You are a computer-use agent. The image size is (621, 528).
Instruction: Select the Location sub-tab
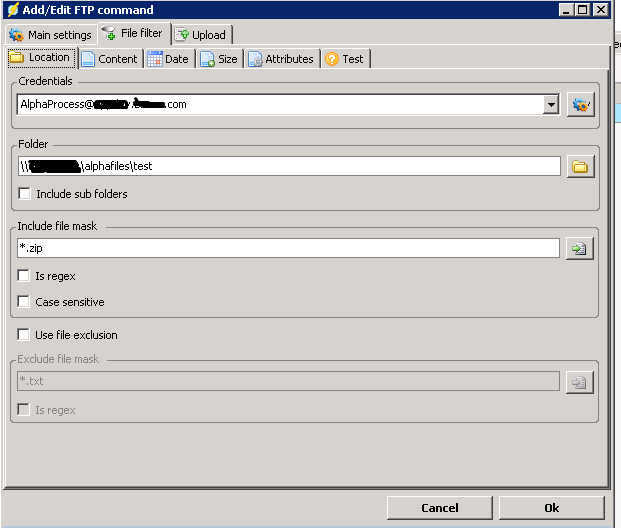pos(41,58)
